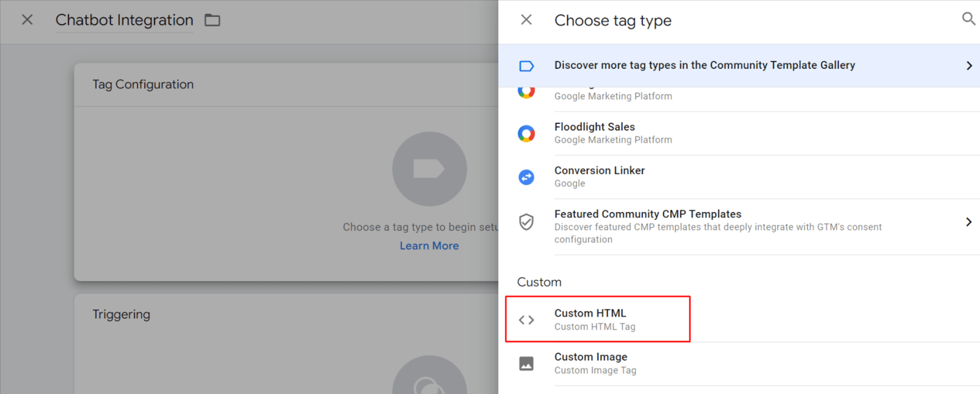Screen dimensions: 980x394
Task: Select the Floodlight Sales tag type
Action: pos(739,133)
